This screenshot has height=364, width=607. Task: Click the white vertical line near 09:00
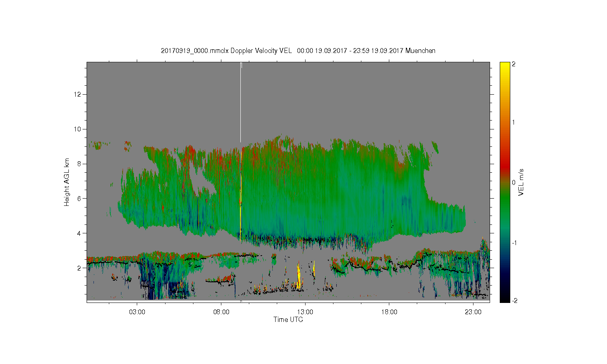click(x=241, y=102)
